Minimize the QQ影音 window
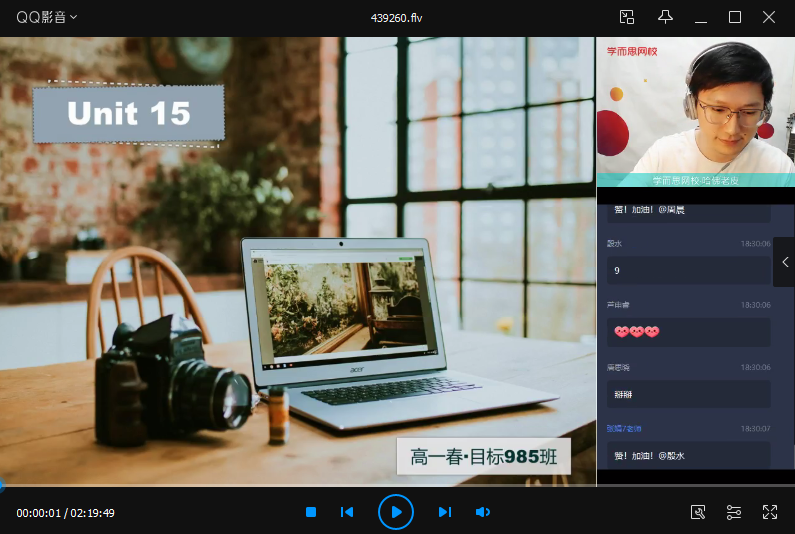 click(701, 17)
